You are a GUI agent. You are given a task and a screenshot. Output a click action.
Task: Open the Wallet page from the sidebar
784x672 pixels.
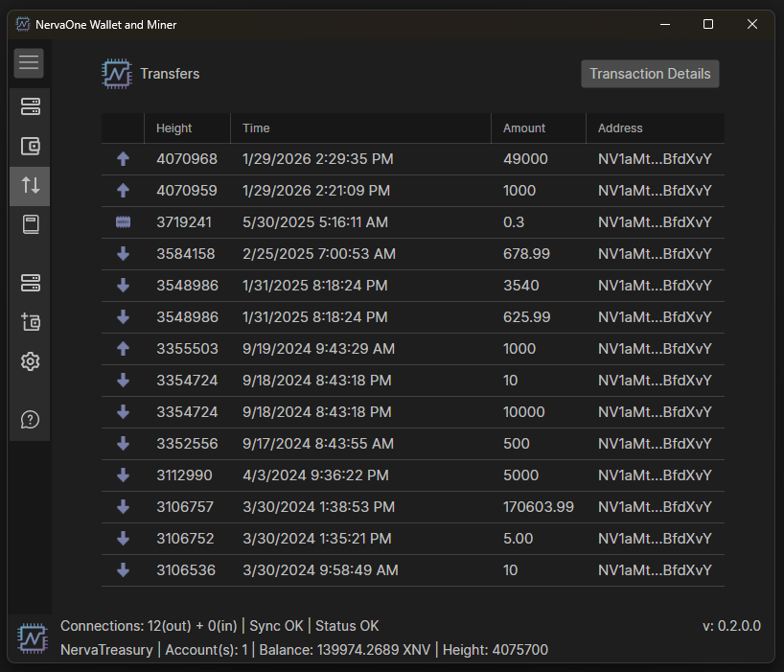pos(30,147)
